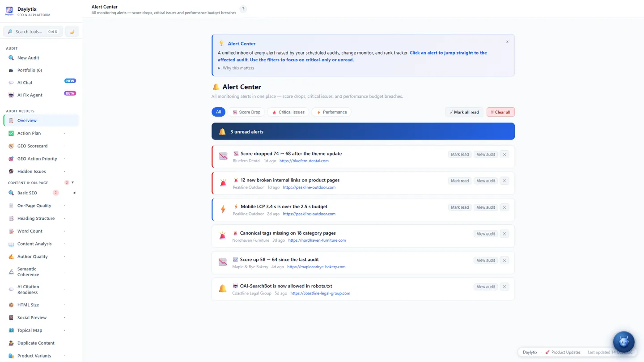Click the Content Analysis book icon
The height and width of the screenshot is (362, 644).
11,244
